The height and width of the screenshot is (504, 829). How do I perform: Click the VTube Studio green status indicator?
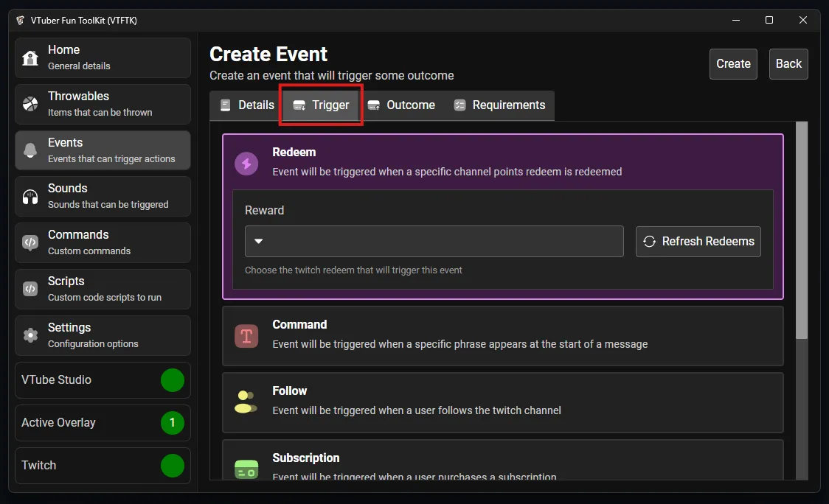point(173,380)
